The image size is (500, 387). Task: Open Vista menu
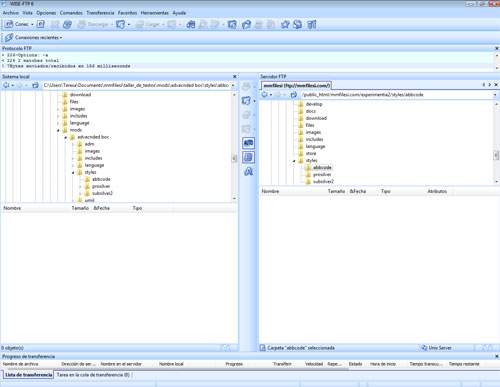coord(27,13)
